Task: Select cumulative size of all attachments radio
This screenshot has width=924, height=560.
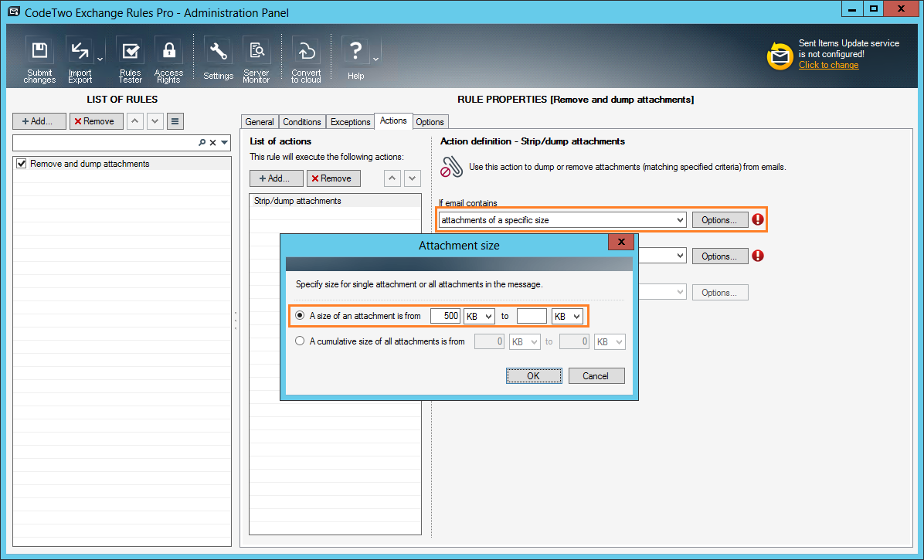Action: click(x=299, y=341)
